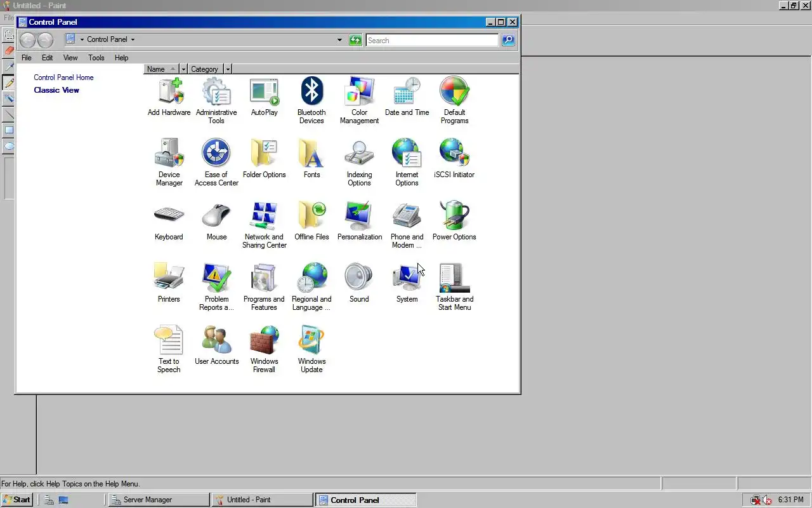
Task: Open the Edit menu
Action: [x=48, y=58]
